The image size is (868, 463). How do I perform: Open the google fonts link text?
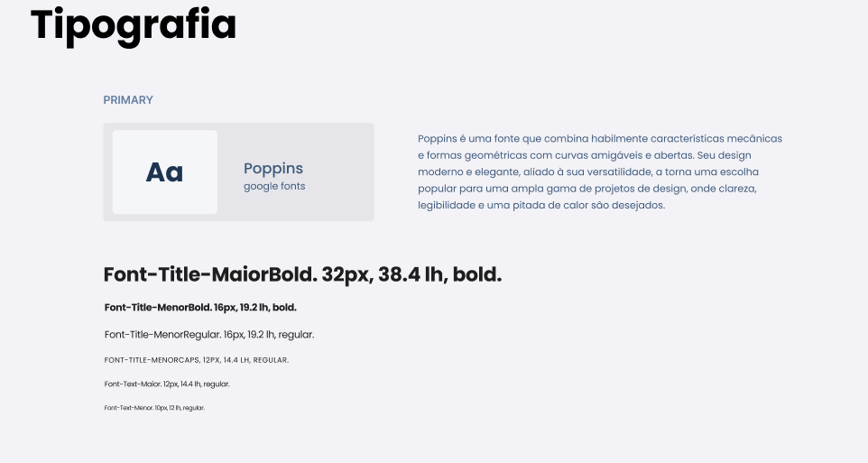[x=274, y=187]
